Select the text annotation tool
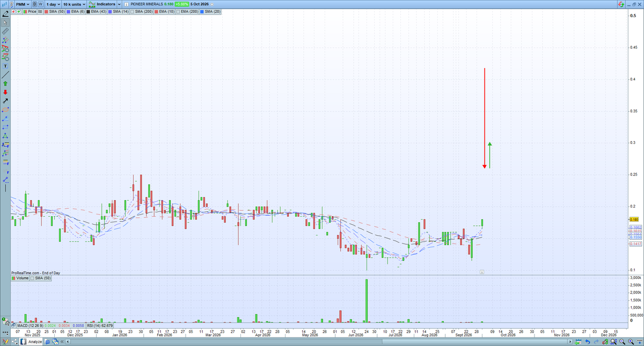This screenshot has height=346, width=644. [5, 65]
